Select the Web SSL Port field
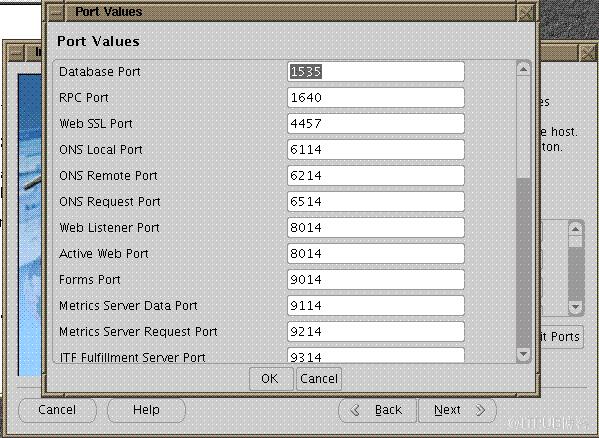This screenshot has height=438, width=599. coord(376,123)
